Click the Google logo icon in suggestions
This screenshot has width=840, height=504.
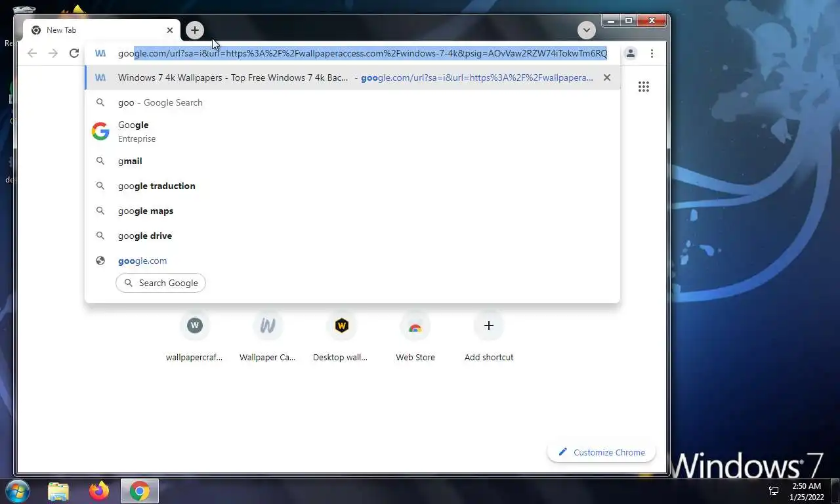coord(100,131)
